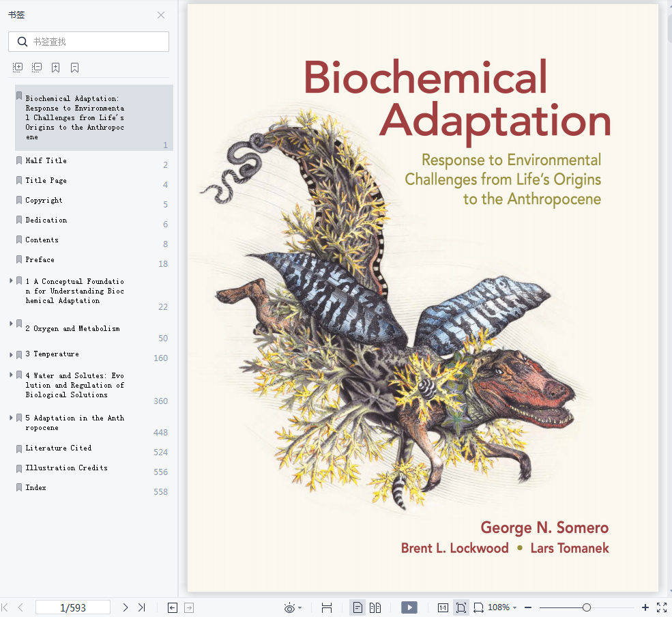The image size is (672, 617).
Task: Go to the Preface bookmark
Action: coord(40,259)
